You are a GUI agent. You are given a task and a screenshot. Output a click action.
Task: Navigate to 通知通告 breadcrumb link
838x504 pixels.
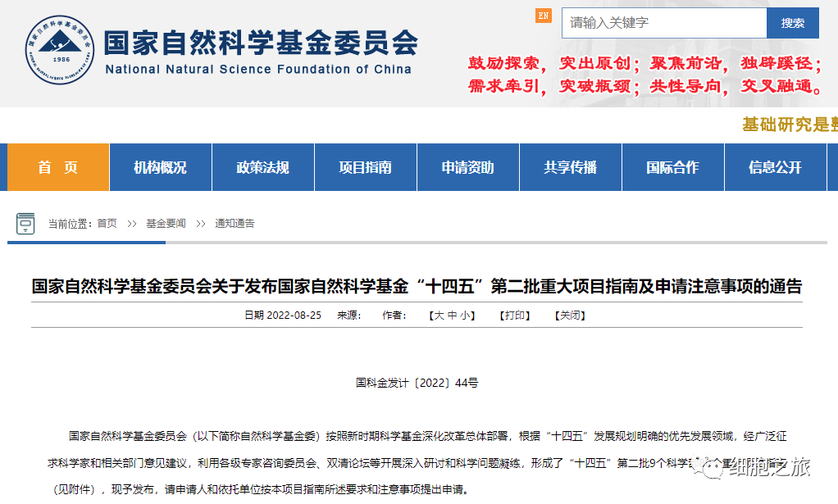pyautogui.click(x=234, y=222)
